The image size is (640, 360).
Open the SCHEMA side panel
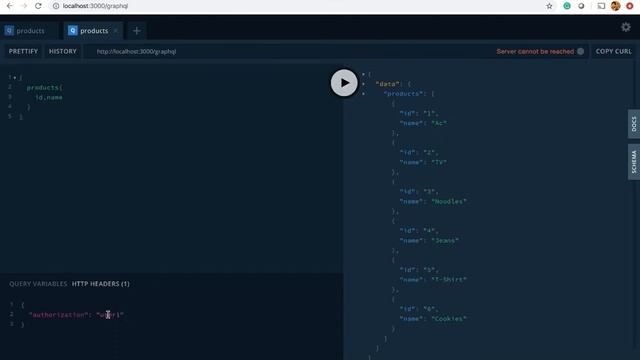pyautogui.click(x=634, y=162)
